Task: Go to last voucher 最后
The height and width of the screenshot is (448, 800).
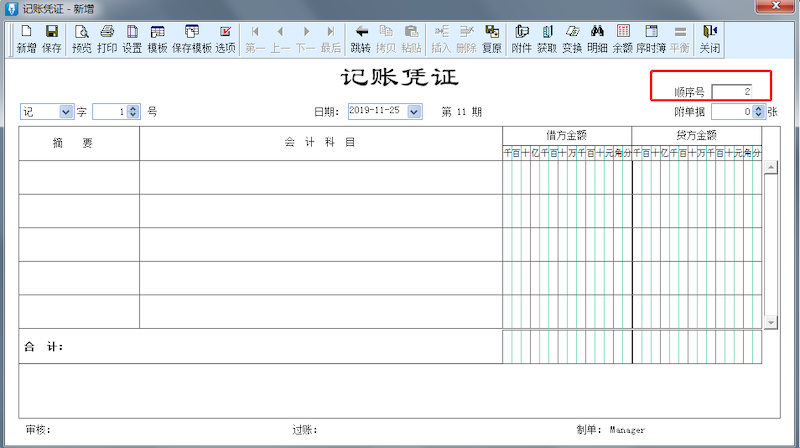Action: click(x=331, y=39)
